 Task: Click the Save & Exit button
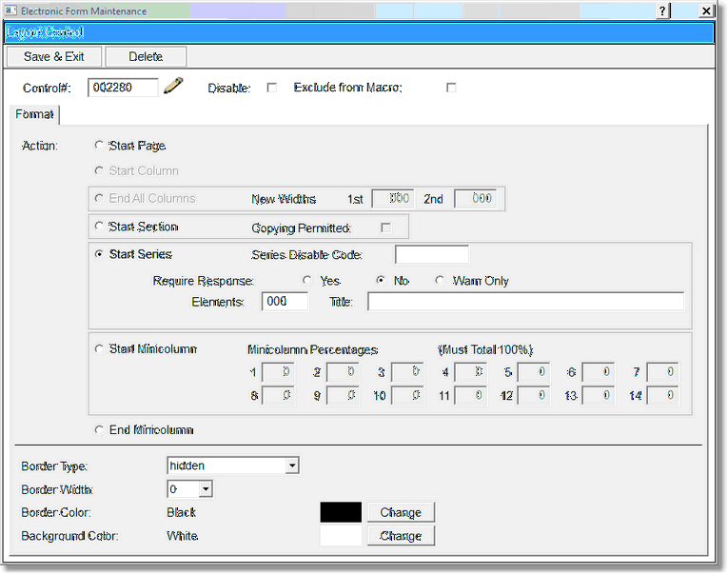(54, 57)
